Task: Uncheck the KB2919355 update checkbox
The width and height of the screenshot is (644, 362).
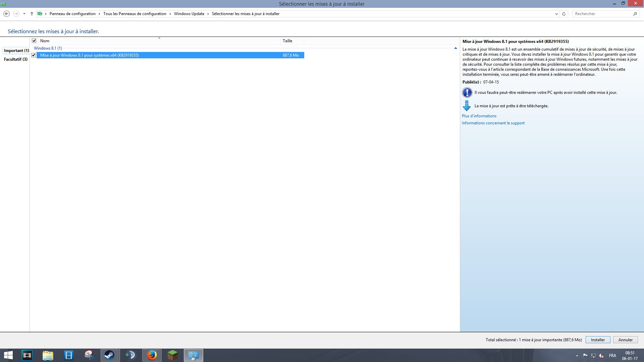Action: click(34, 55)
